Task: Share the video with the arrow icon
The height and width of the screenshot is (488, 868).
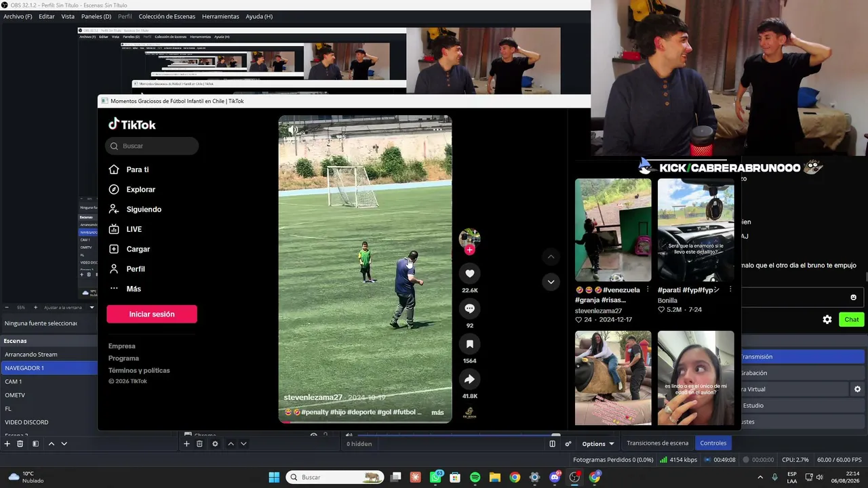Action: click(469, 379)
